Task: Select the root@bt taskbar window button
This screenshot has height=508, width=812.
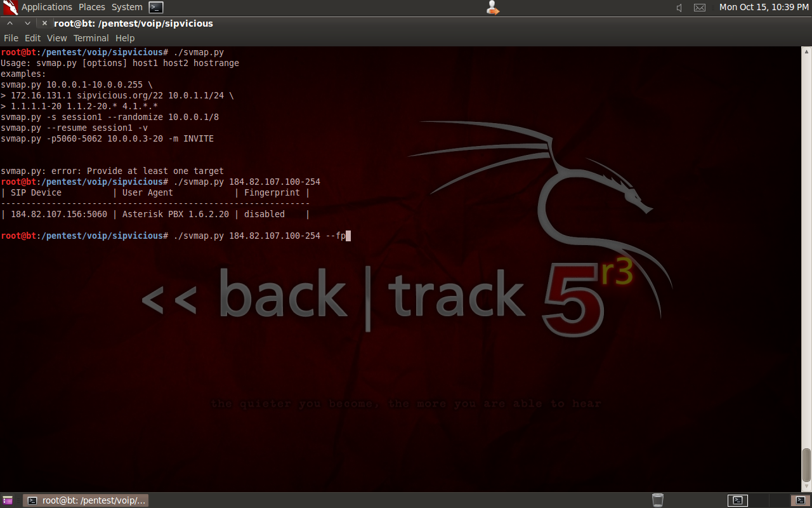Action: (86, 500)
